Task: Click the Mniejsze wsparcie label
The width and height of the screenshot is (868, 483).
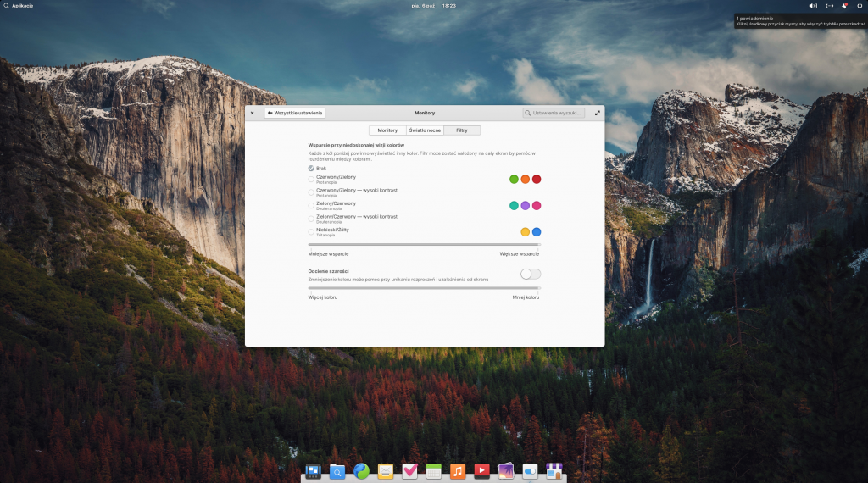Action: point(328,254)
